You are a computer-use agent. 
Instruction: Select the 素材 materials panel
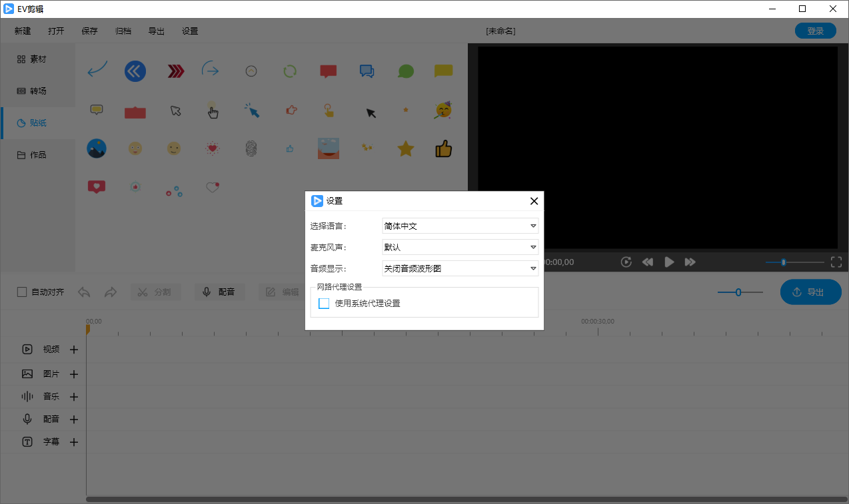[x=37, y=59]
